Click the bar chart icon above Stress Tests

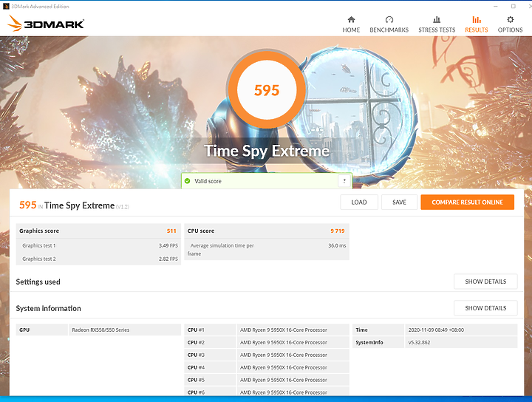coord(437,19)
